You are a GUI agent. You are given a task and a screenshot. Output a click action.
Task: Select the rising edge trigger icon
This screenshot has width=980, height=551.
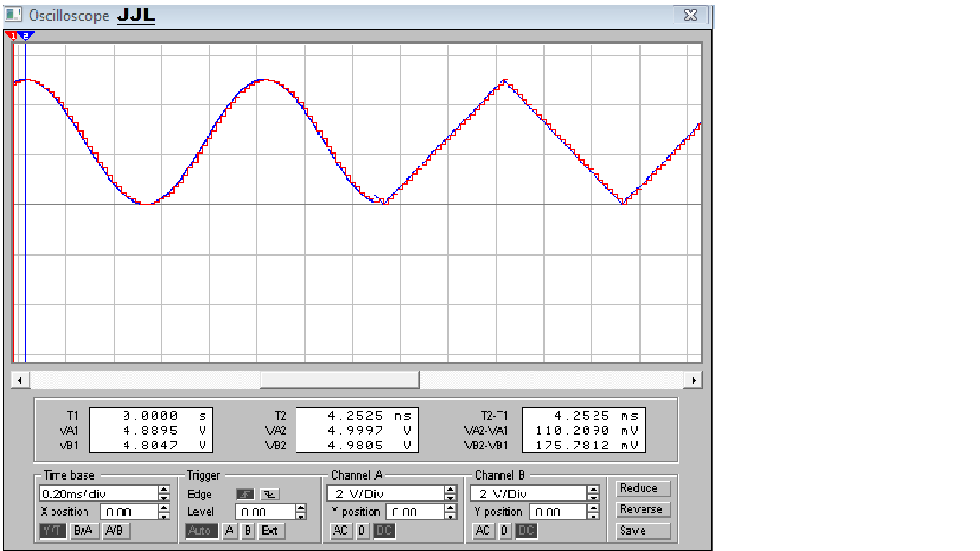point(246,494)
